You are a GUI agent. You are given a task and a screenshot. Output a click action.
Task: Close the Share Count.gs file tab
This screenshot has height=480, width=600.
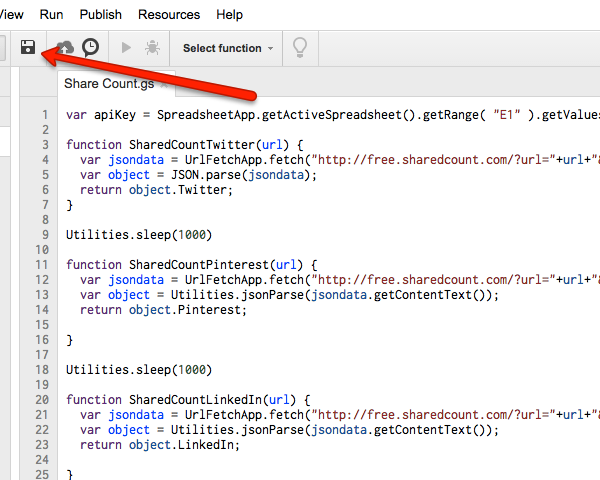176,85
